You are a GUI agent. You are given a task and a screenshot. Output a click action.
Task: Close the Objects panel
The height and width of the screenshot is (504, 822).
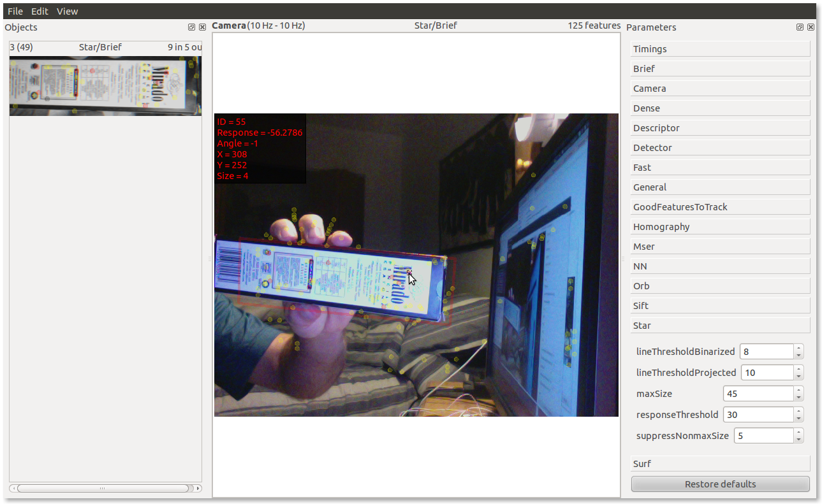point(202,27)
